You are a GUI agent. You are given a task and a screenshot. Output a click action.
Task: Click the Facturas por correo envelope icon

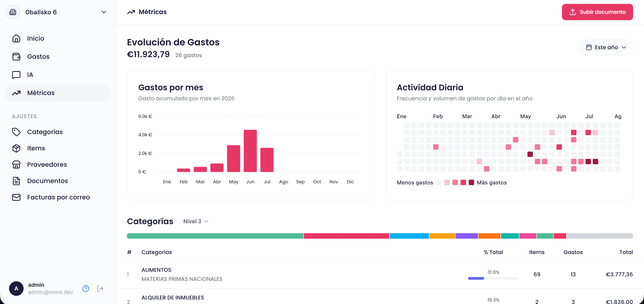tap(16, 197)
